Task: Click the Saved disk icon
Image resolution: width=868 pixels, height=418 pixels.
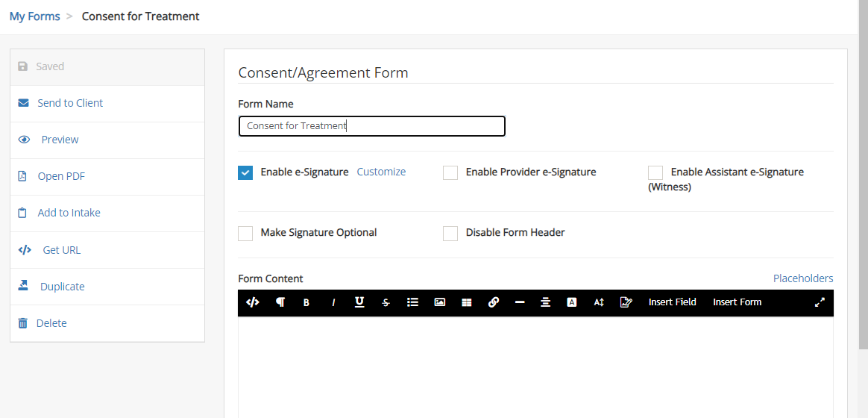Action: pyautogui.click(x=22, y=66)
